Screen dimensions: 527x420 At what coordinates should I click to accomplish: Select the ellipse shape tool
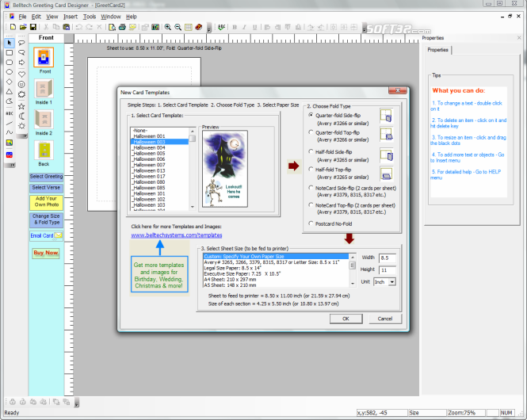coord(10,72)
